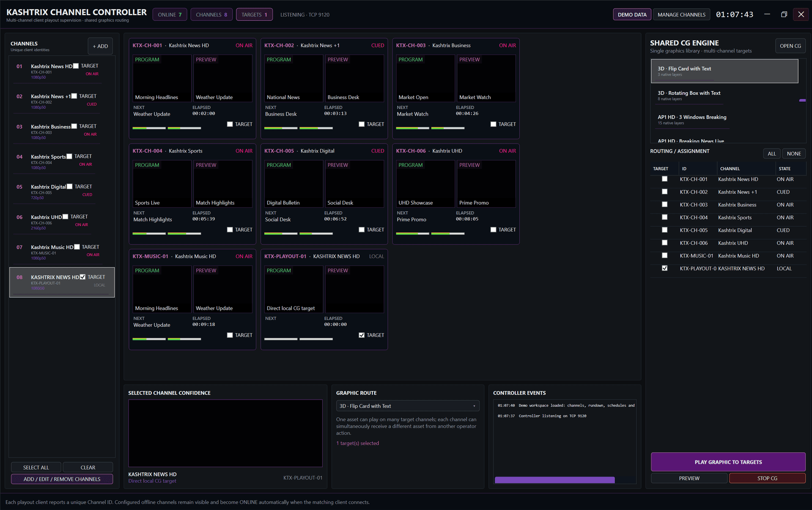Click the PREVIEW button under Play Graphic
This screenshot has width=812, height=510.
tap(689, 478)
